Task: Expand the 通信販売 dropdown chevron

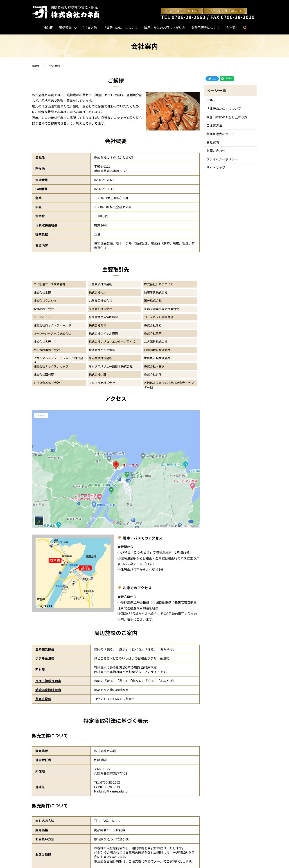Action: tap(75, 28)
